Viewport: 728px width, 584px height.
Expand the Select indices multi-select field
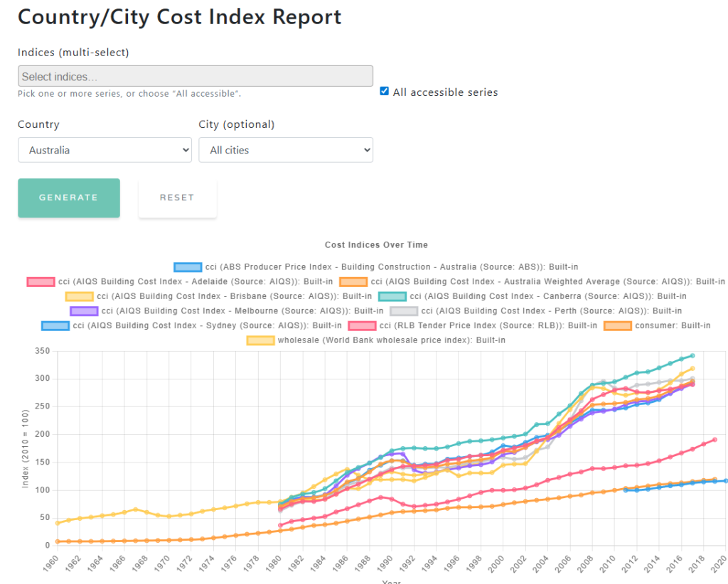[x=196, y=75]
